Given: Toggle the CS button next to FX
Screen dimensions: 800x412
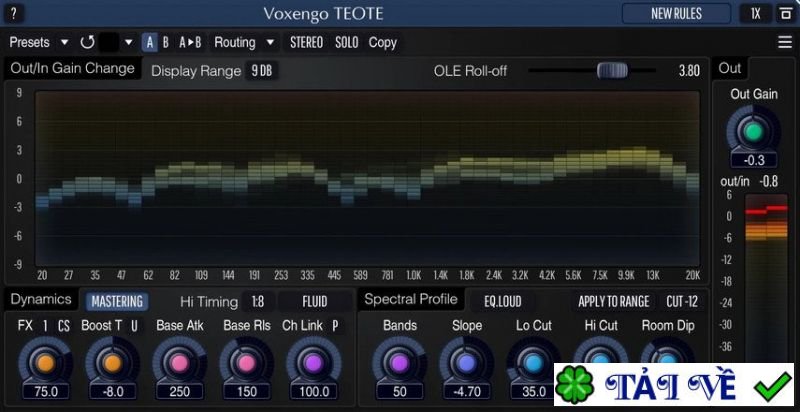Looking at the screenshot, I should pos(63,326).
